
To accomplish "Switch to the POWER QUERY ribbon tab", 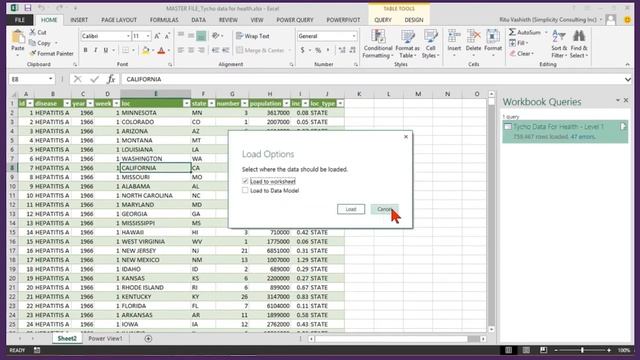I will point(295,20).
